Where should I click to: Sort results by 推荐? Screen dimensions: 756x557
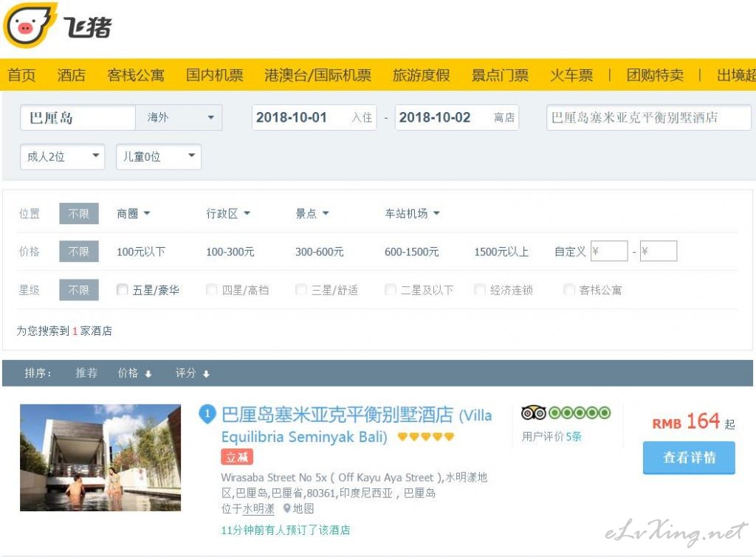coord(86,373)
